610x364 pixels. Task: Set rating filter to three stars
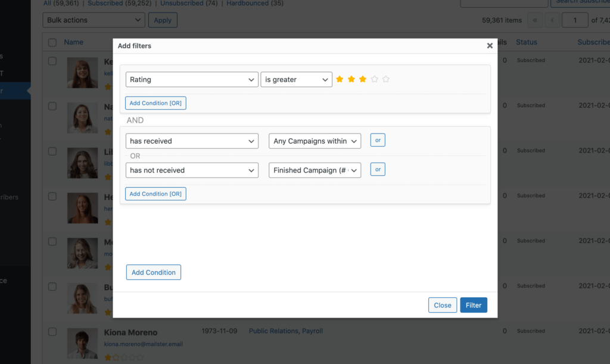point(363,79)
